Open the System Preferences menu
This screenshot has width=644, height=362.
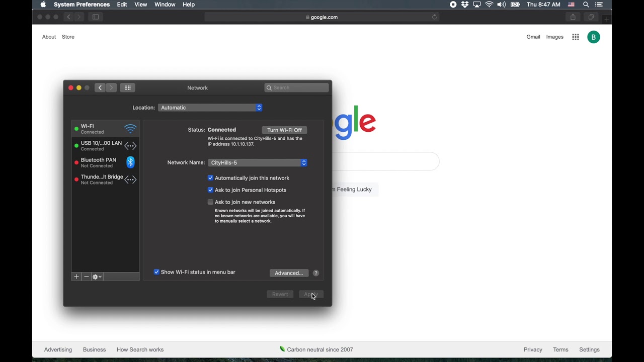click(82, 5)
